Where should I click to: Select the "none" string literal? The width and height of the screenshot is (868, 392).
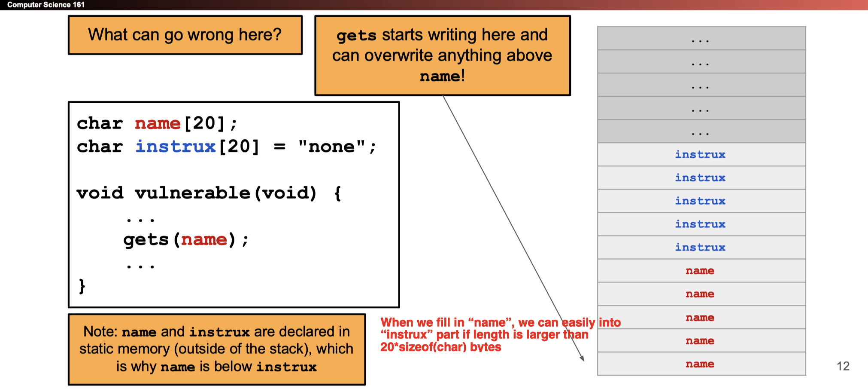pos(339,147)
